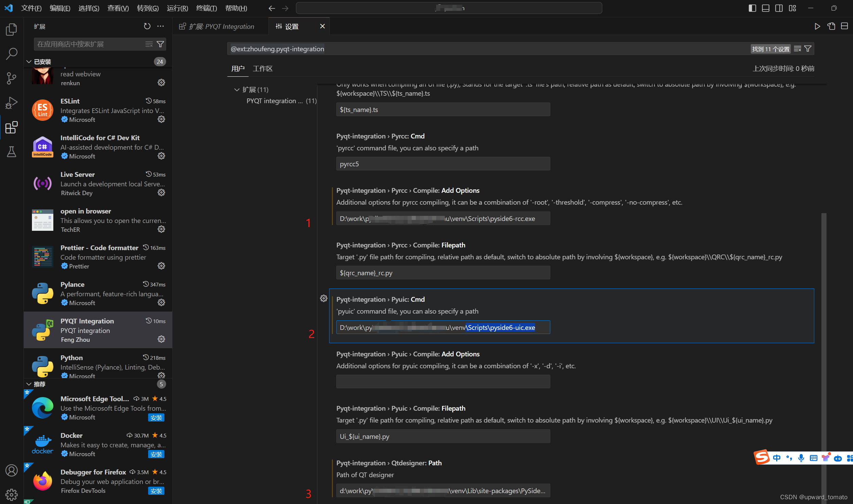Open Run and Debug view
This screenshot has height=504, width=853.
pyautogui.click(x=12, y=103)
